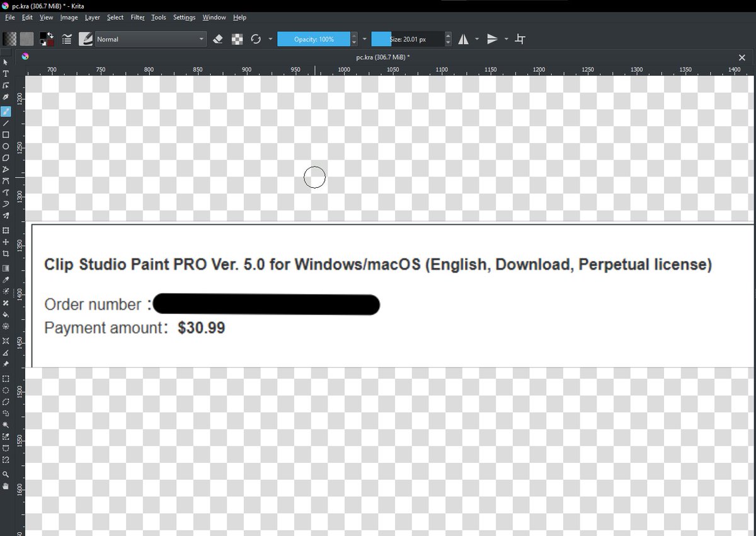This screenshot has height=536, width=756.
Task: Select the Rectangular Selection tool
Action: (6, 379)
